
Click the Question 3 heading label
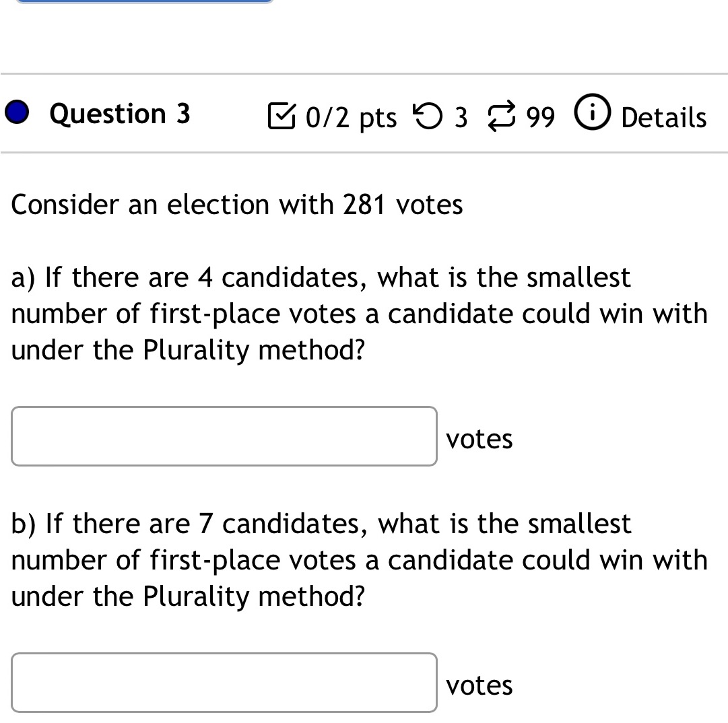[x=119, y=113]
